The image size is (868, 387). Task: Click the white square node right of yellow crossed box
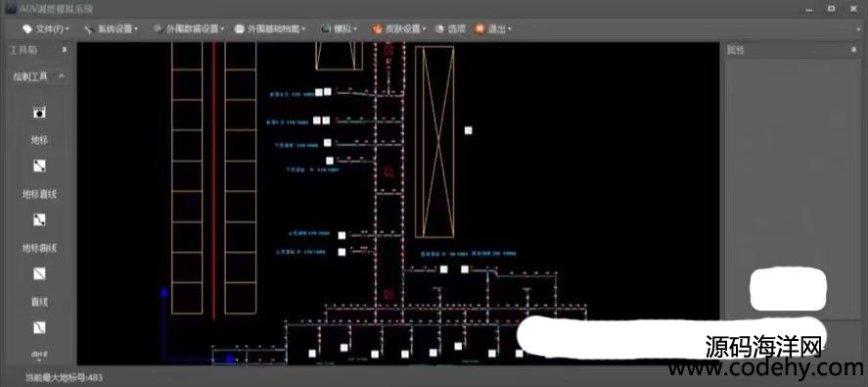coord(469,130)
